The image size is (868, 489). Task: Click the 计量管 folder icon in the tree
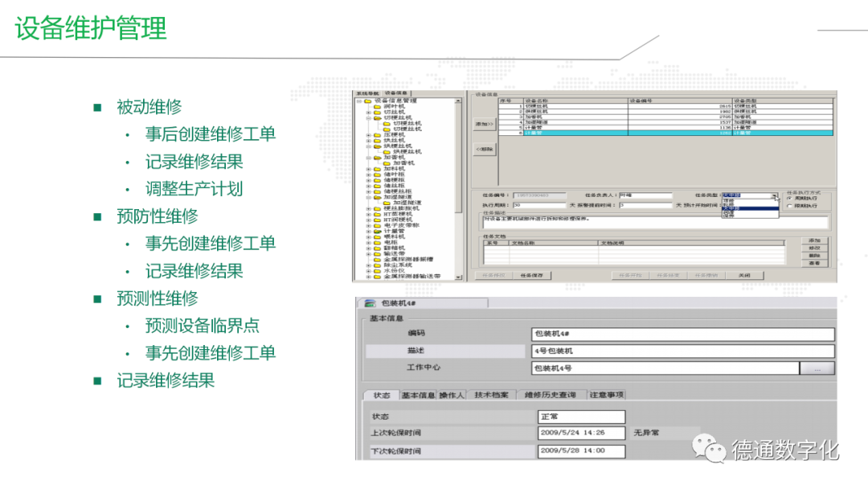[376, 230]
